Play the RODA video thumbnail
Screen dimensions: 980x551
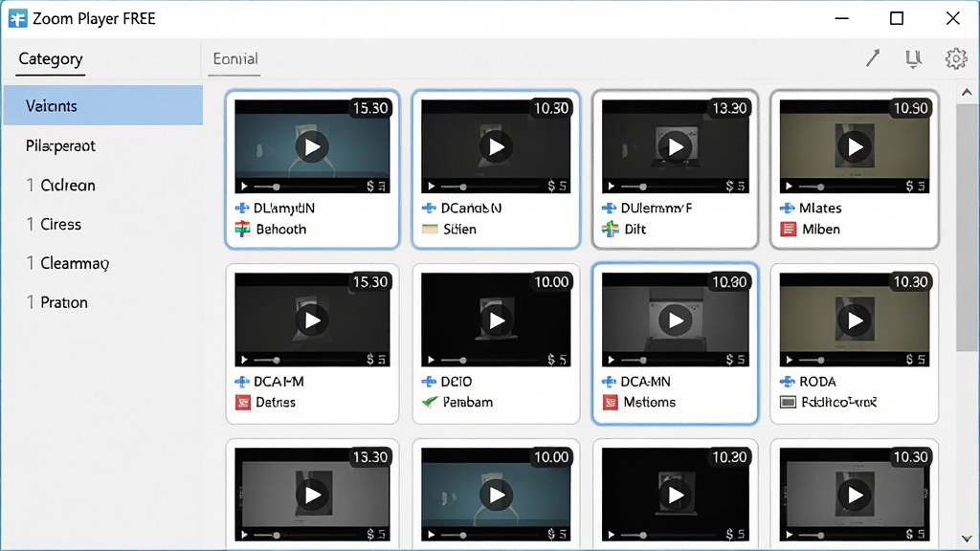(x=855, y=320)
